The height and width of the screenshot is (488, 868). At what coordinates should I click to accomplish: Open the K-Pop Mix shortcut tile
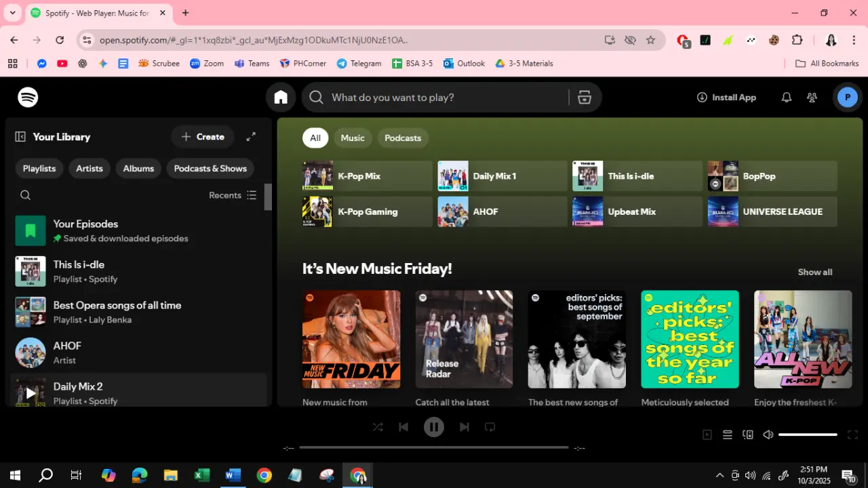pyautogui.click(x=367, y=176)
